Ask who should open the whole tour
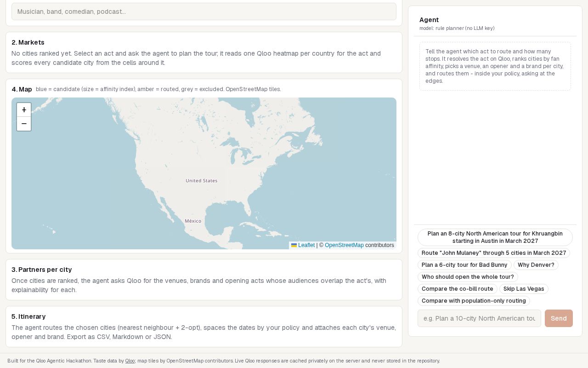588x368 pixels. pos(468,277)
